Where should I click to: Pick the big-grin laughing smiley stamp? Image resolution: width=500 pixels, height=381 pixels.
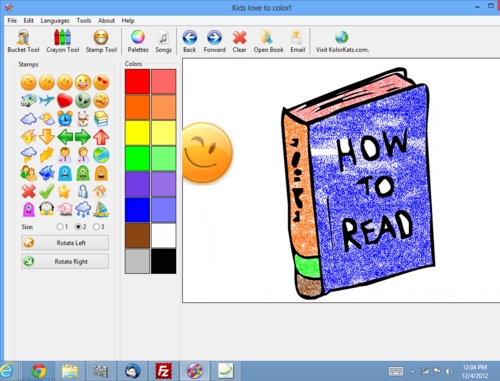point(83,82)
